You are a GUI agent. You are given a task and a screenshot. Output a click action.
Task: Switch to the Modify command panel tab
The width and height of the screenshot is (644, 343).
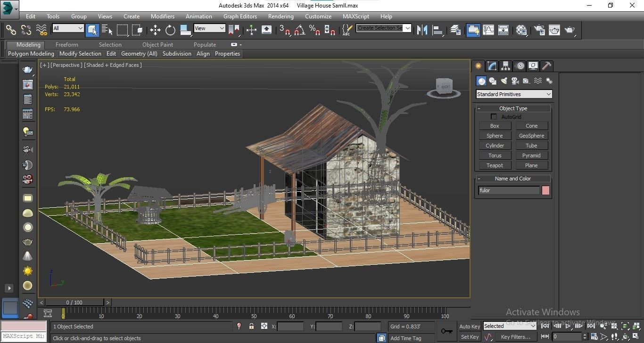point(492,66)
